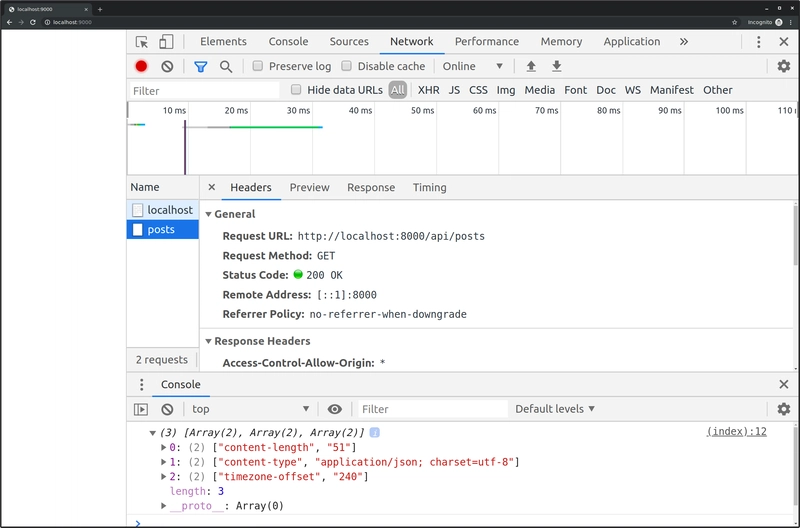This screenshot has width=800, height=528.
Task: Export HAR file with download arrow
Action: [557, 66]
